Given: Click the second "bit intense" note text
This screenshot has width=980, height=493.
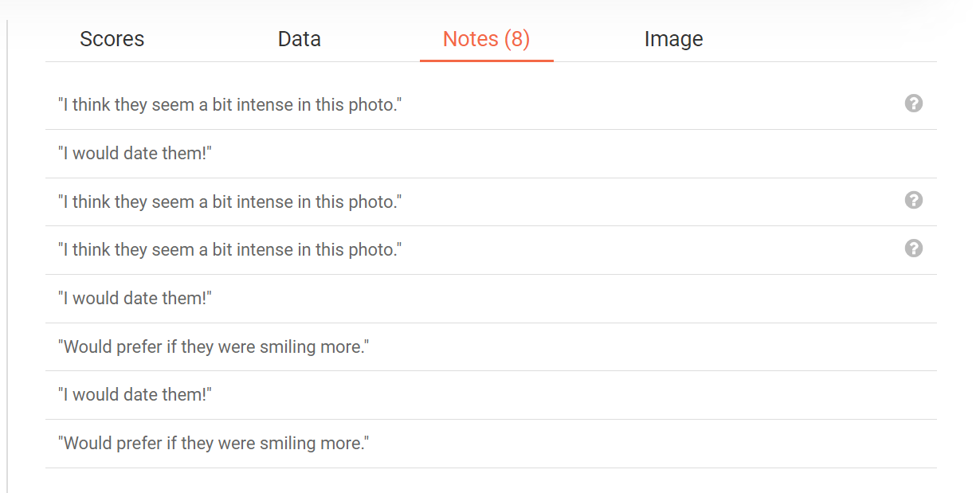Looking at the screenshot, I should click(x=229, y=202).
